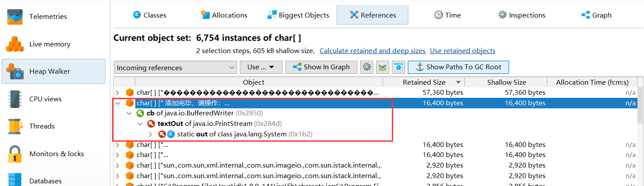Click the Current object set heading
This screenshot has width=644, height=186.
(x=207, y=38)
